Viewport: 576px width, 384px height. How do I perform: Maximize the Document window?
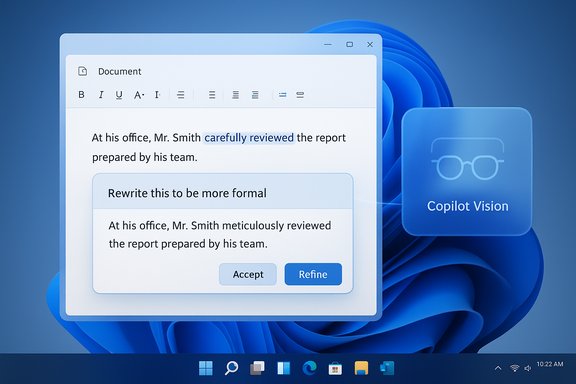point(349,44)
